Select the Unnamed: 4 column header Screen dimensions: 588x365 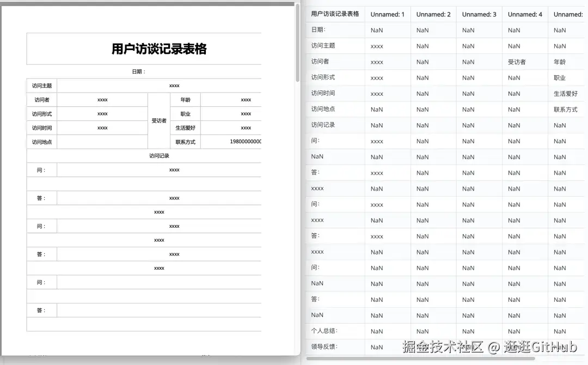pyautogui.click(x=525, y=14)
